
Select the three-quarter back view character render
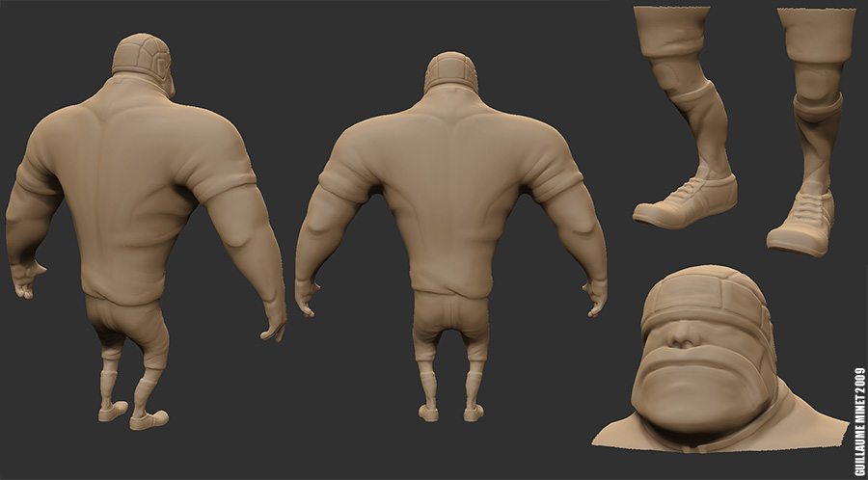(147, 232)
